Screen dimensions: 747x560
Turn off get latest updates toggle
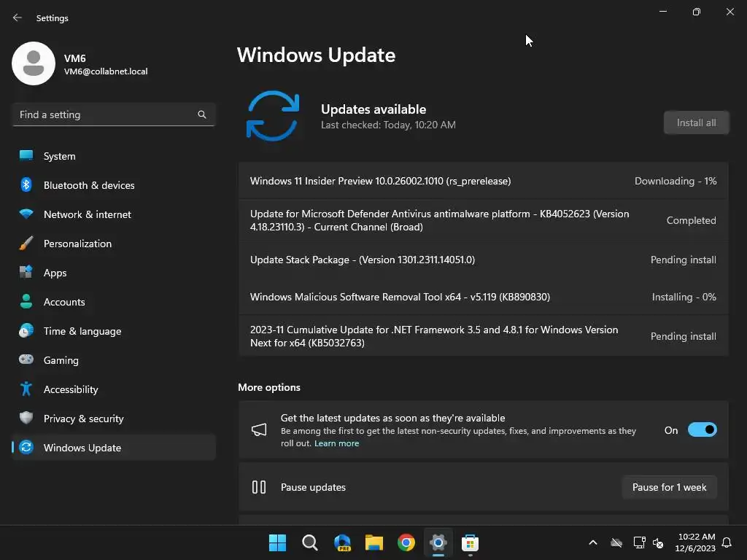coord(703,430)
